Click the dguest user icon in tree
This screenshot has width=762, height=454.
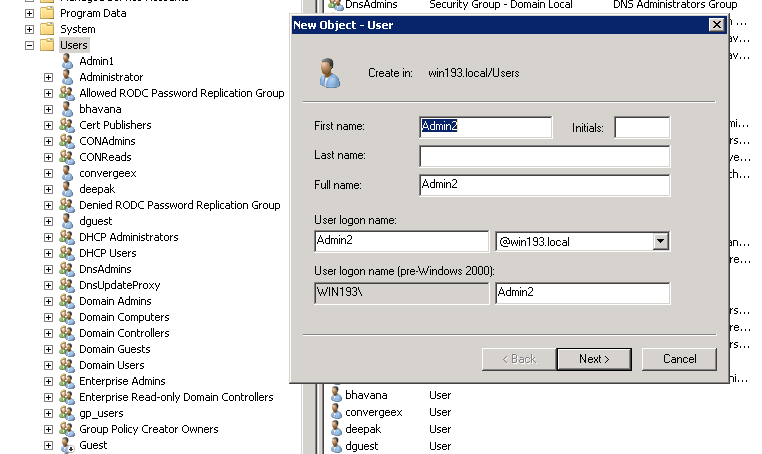(x=67, y=222)
